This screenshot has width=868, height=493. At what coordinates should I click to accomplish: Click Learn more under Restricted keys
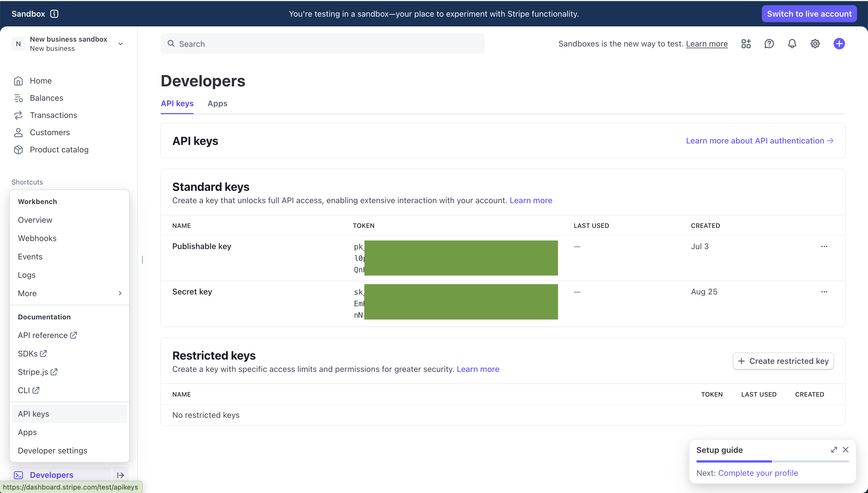pos(478,369)
